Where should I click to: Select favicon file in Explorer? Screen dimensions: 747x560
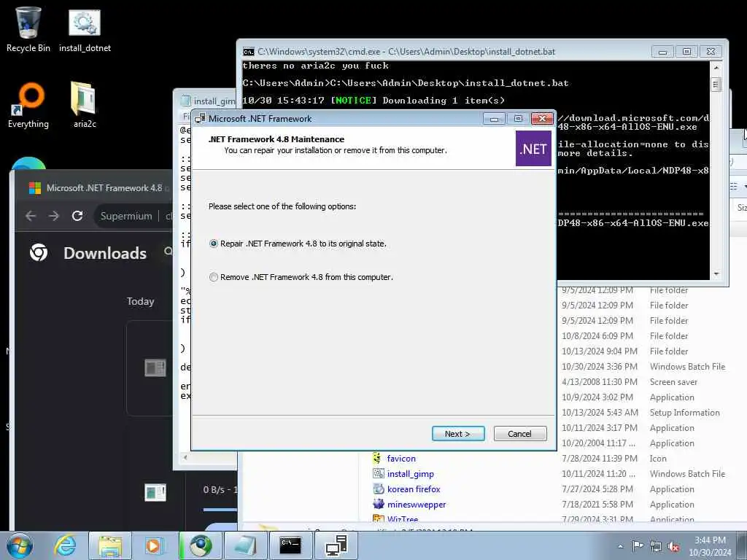(x=401, y=459)
